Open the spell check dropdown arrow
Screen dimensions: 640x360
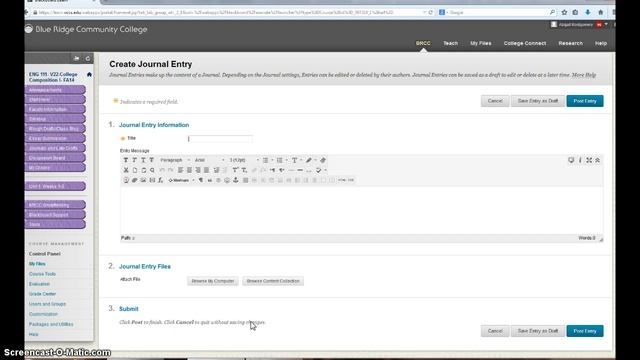325,170
